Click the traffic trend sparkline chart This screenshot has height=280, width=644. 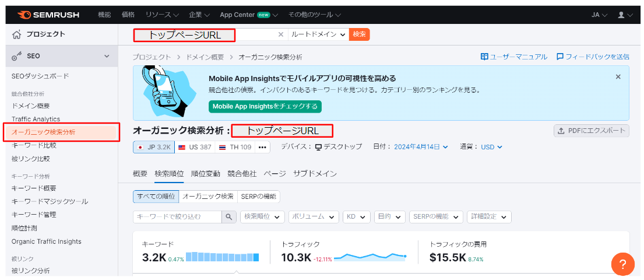click(370, 256)
